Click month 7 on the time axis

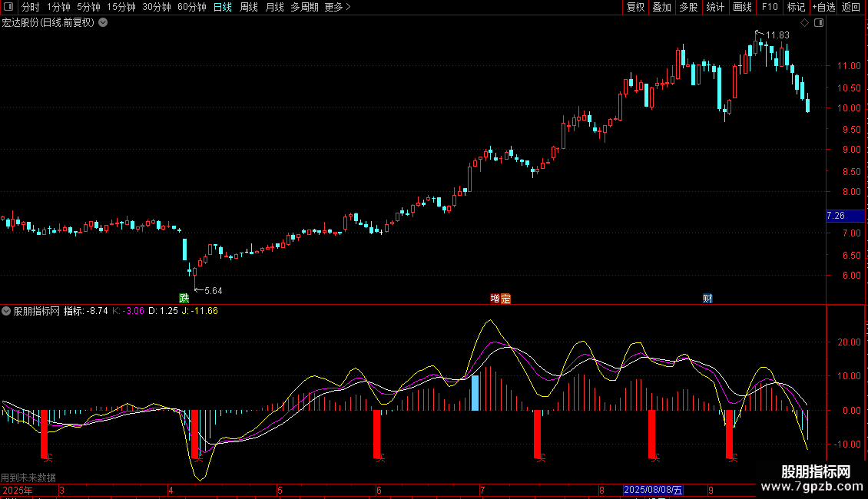click(x=482, y=490)
